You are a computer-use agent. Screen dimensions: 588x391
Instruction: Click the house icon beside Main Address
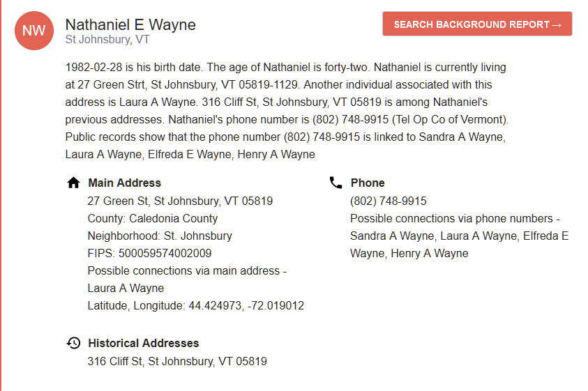pos(73,183)
